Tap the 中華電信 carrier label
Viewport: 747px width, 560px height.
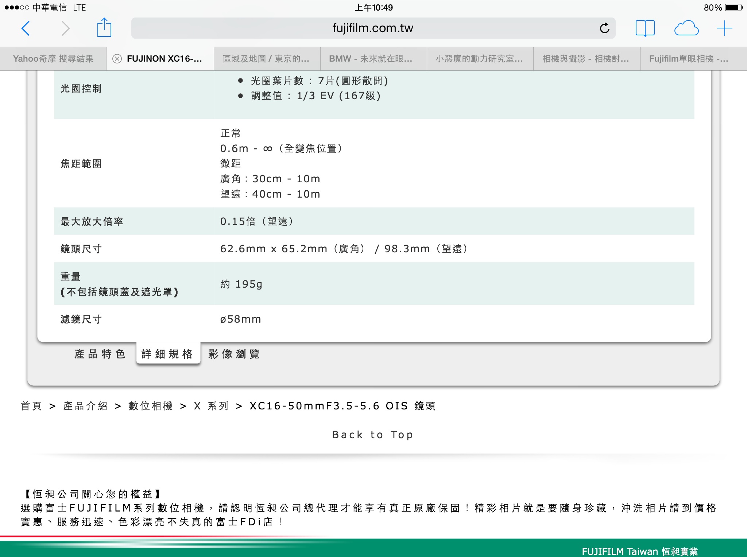click(50, 8)
